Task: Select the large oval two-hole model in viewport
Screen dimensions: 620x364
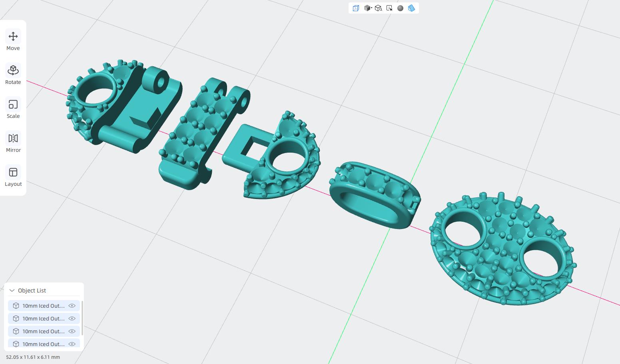Action: 503,249
